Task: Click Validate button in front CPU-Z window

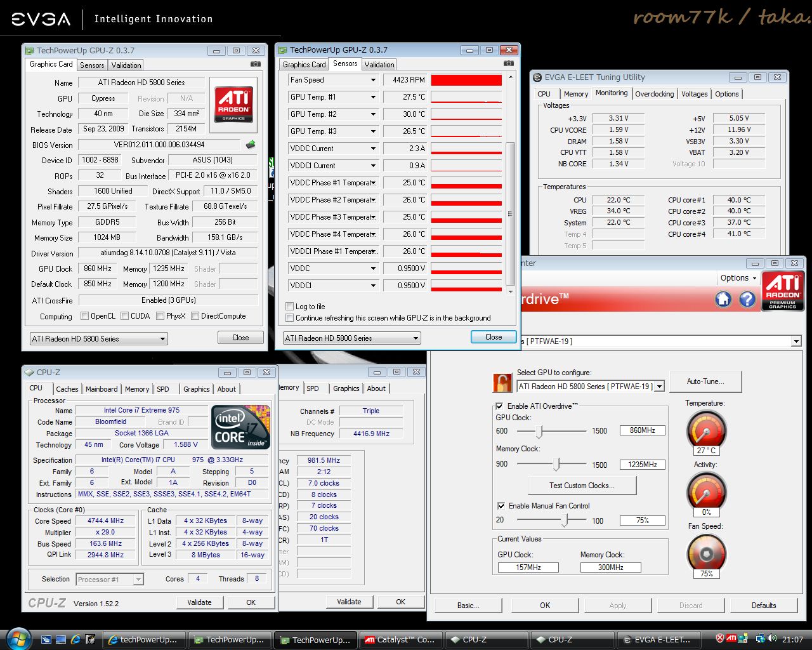Action: click(x=199, y=602)
